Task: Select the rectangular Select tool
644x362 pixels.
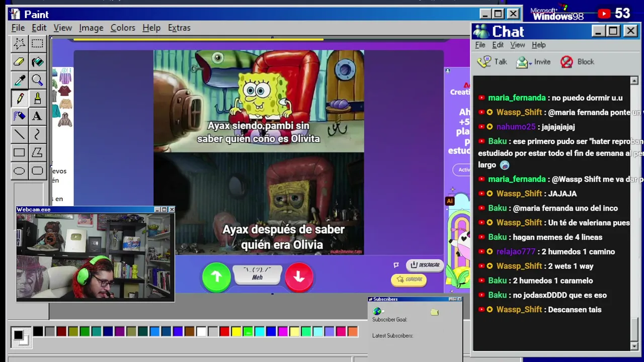Action: 37,43
